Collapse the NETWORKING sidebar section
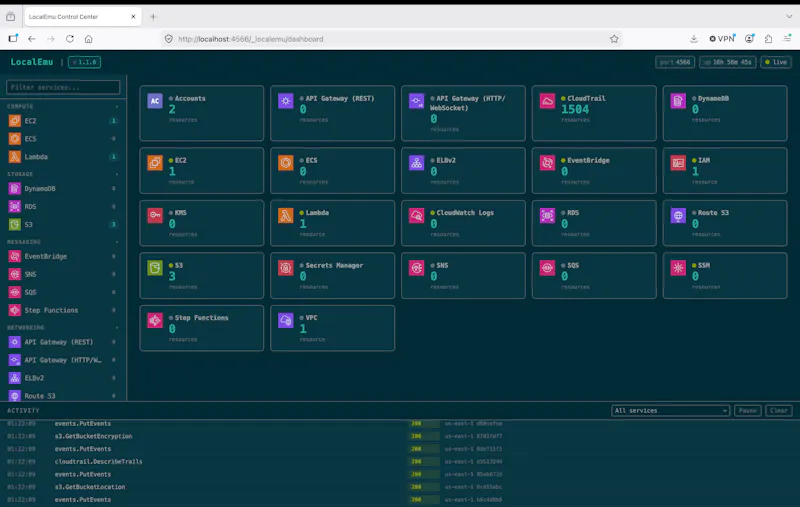800x507 pixels. pyautogui.click(x=117, y=327)
